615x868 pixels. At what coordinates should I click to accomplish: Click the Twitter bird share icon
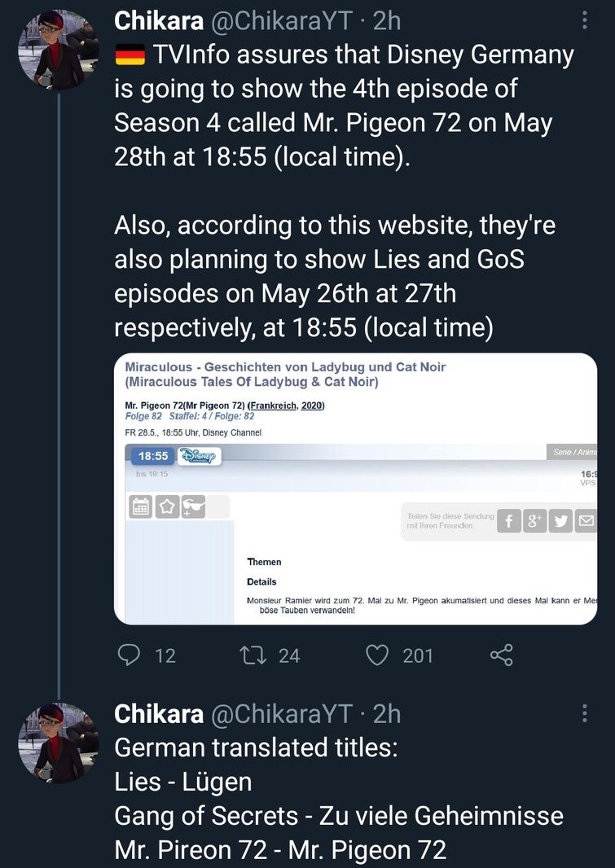click(x=560, y=521)
